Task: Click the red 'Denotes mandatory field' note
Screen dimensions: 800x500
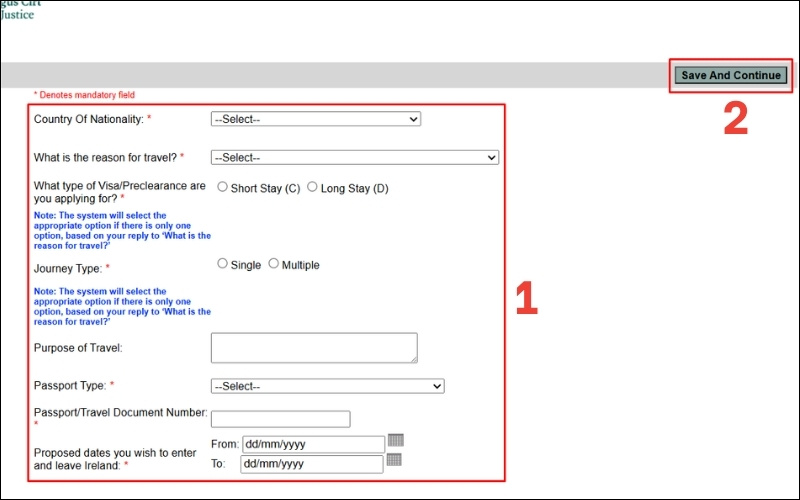Action: [87, 95]
